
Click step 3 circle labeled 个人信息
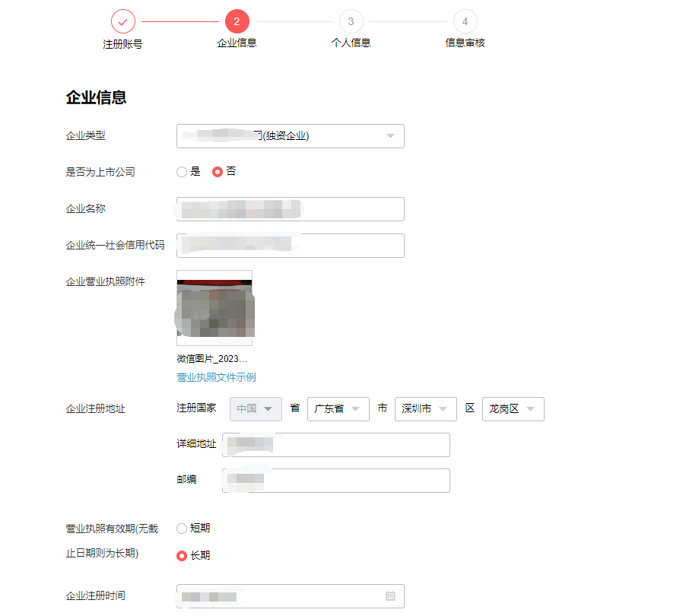[351, 21]
